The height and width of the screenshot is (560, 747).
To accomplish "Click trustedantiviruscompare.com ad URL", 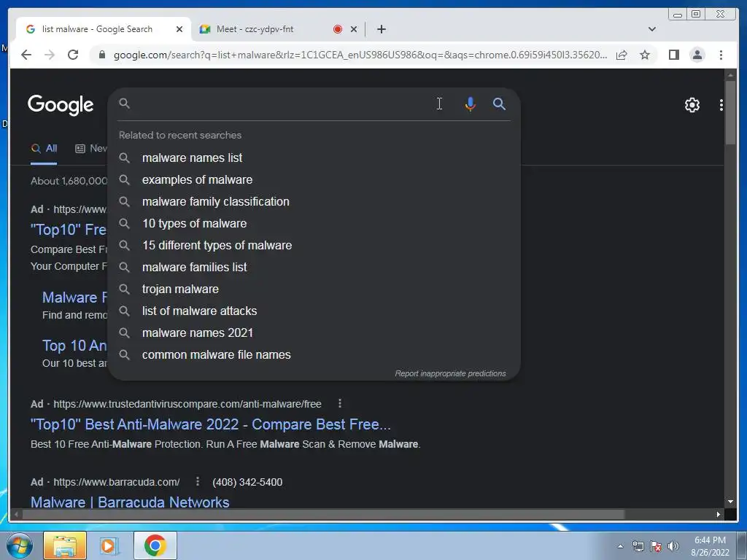I will coord(187,404).
